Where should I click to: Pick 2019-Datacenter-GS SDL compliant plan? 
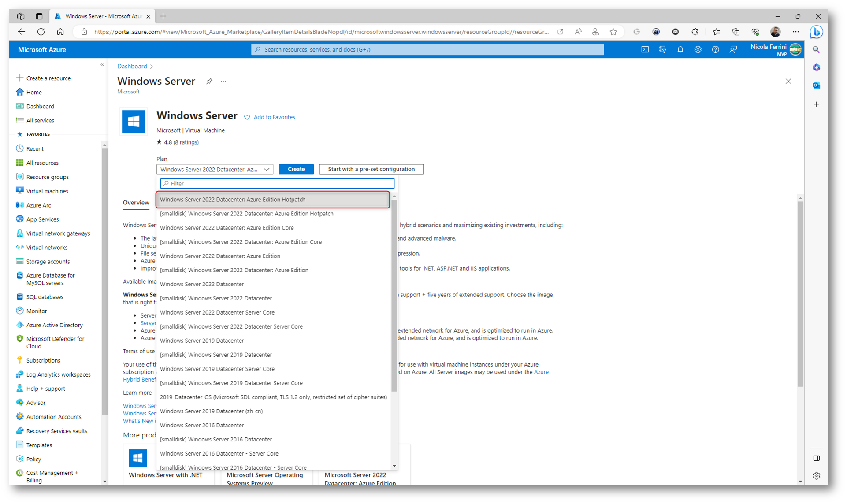pyautogui.click(x=273, y=397)
